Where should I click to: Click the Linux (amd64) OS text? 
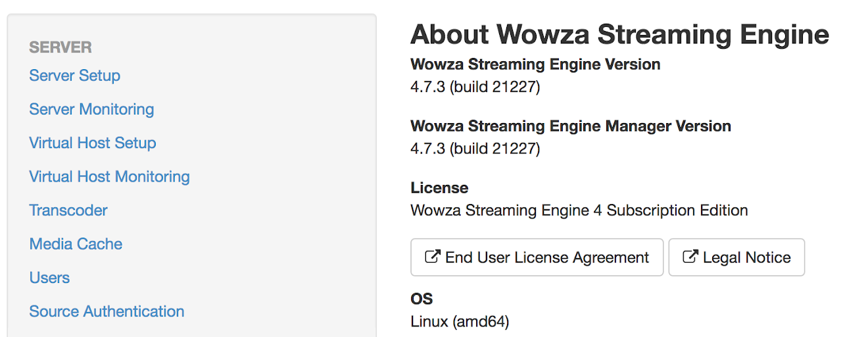[x=460, y=322]
